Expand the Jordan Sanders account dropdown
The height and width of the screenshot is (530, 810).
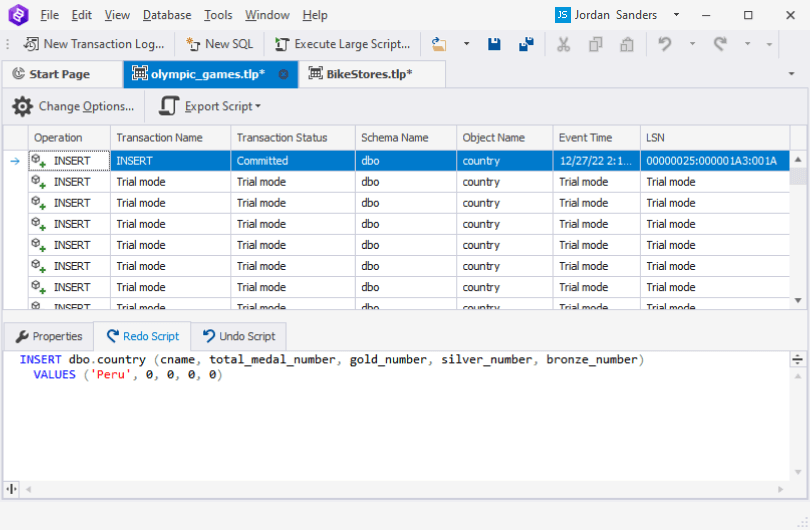pyautogui.click(x=676, y=15)
